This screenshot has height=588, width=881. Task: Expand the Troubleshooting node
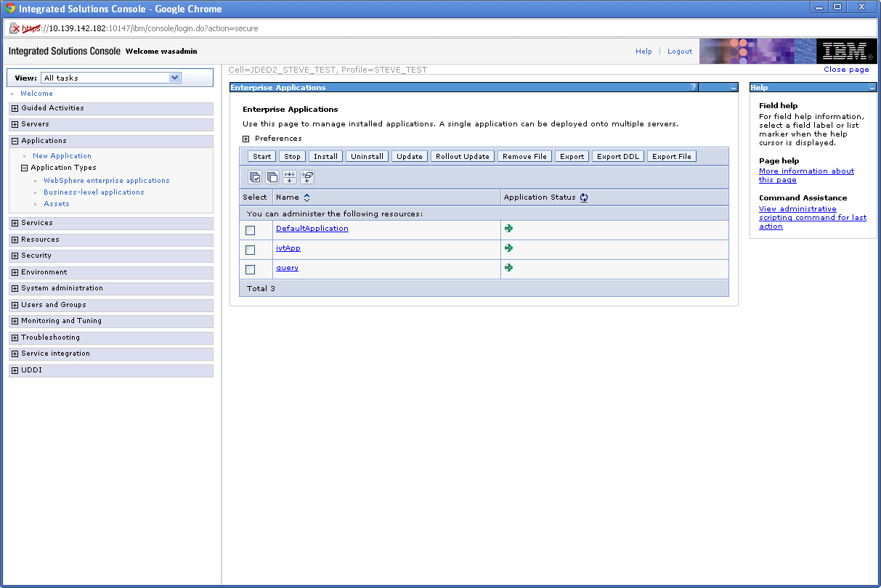click(15, 338)
